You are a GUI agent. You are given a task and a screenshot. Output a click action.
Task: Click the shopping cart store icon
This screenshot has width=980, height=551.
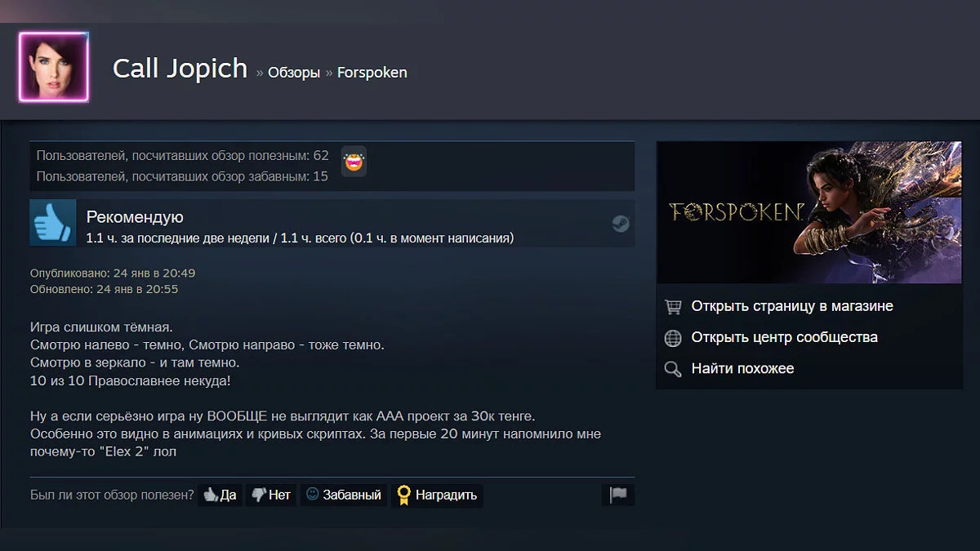tap(673, 307)
